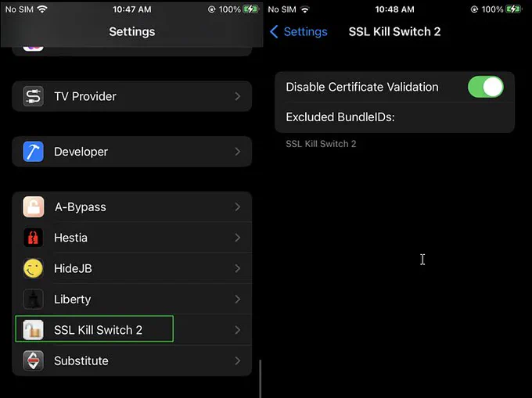
Task: Tap Wi-Fi icon in right status bar
Action: click(305, 9)
